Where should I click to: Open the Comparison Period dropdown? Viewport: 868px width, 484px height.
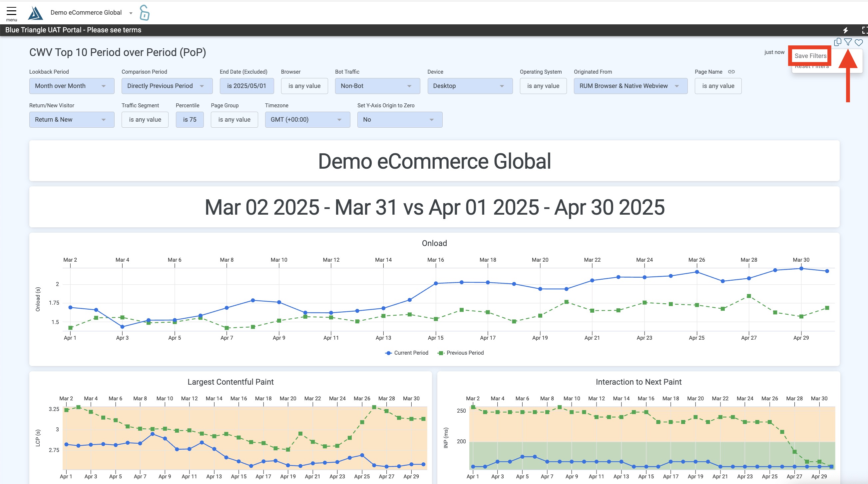(167, 86)
